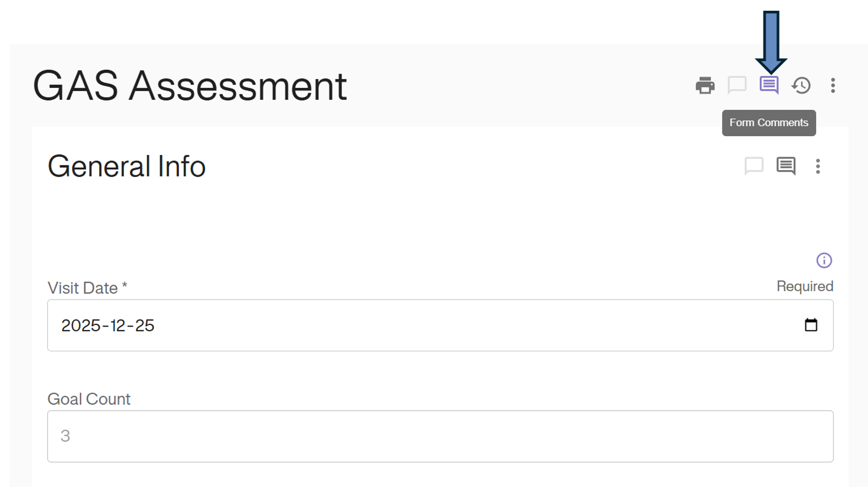Click the General Info section heading

coord(126,166)
